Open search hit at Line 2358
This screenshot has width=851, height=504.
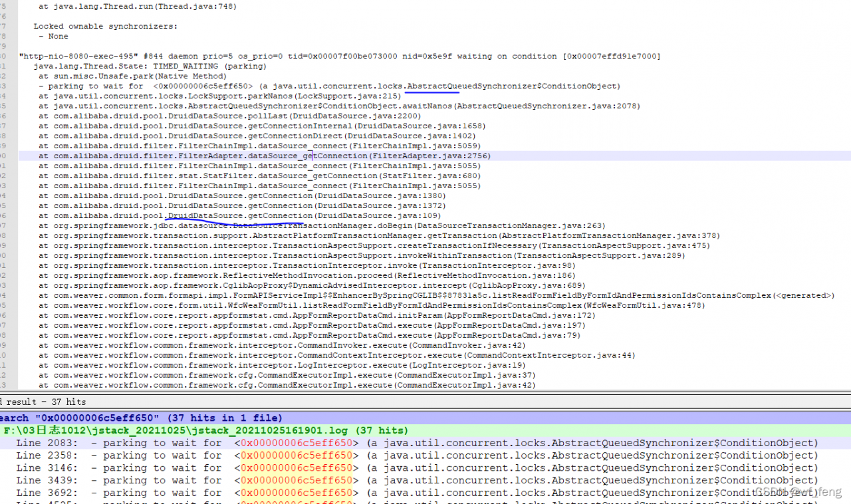click(x=418, y=455)
